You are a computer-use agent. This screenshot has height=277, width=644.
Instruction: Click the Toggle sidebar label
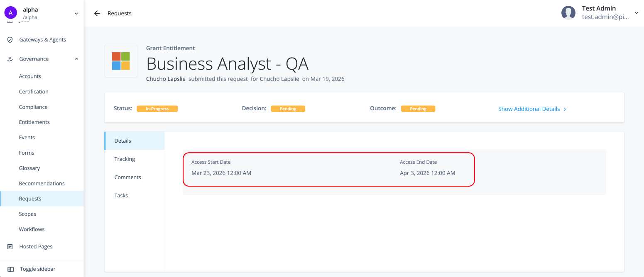point(38,269)
